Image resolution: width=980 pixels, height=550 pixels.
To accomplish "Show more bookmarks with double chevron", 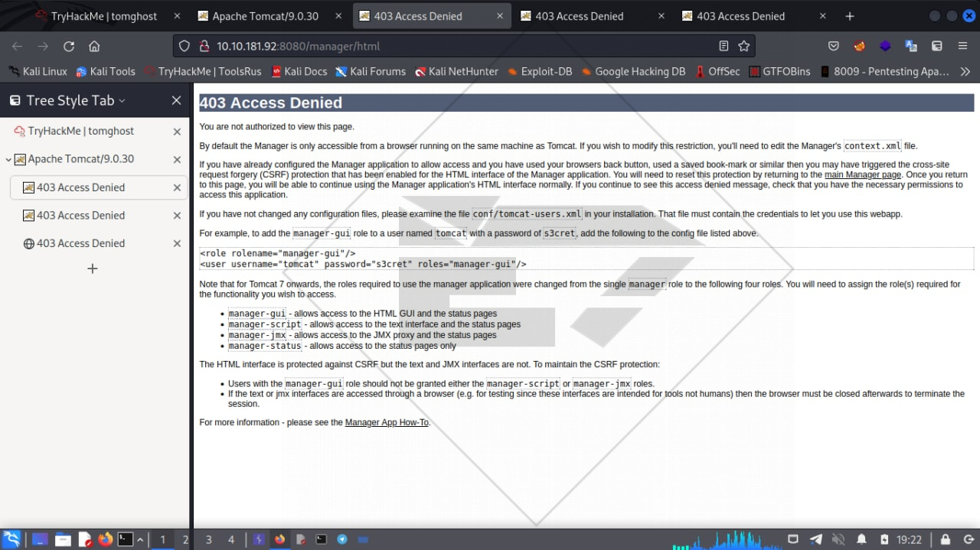I will click(x=965, y=71).
